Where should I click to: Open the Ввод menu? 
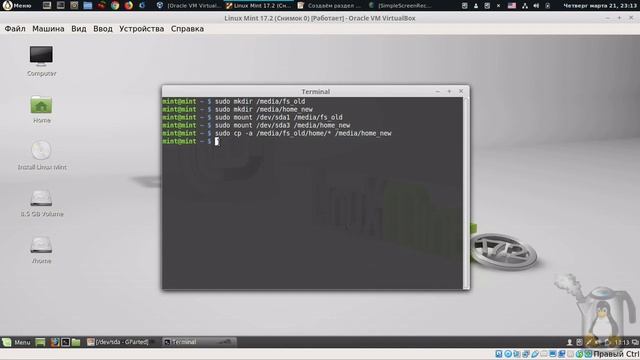(102, 29)
